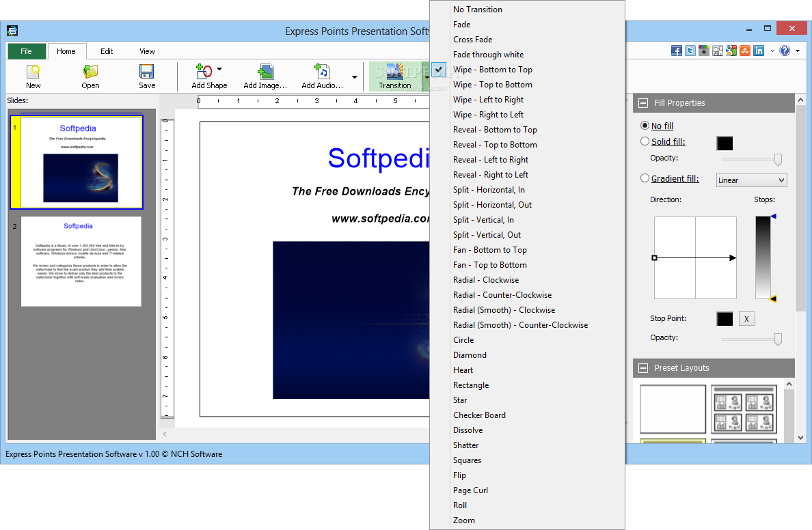Select Fade through white transition
Screen dimensions: 812x530
527,55
